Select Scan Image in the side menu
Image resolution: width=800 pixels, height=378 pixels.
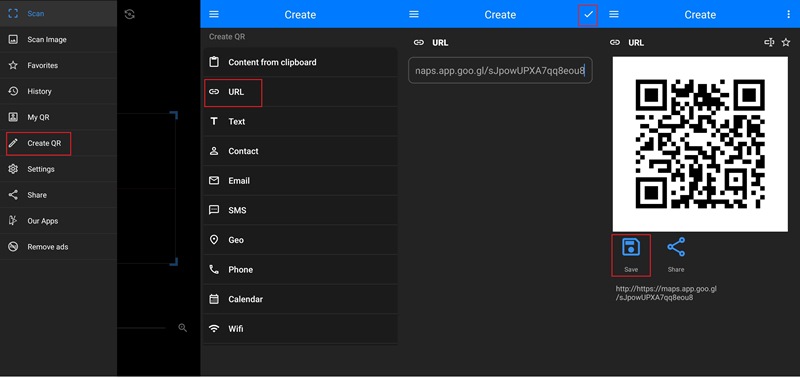click(x=58, y=39)
